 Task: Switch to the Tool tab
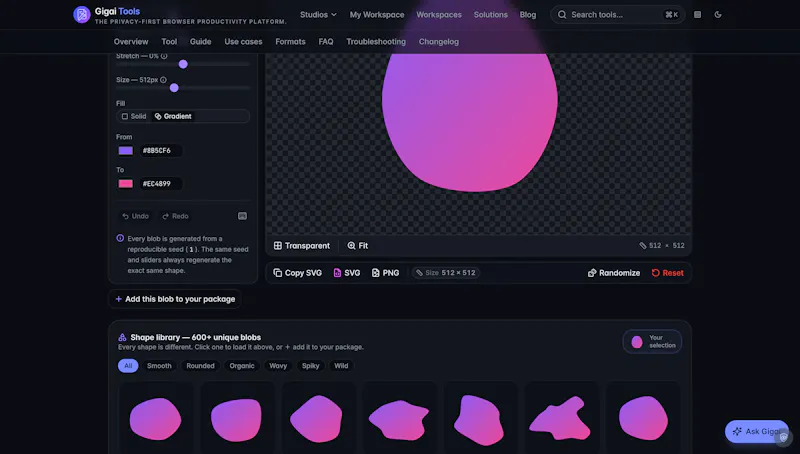[x=169, y=42]
